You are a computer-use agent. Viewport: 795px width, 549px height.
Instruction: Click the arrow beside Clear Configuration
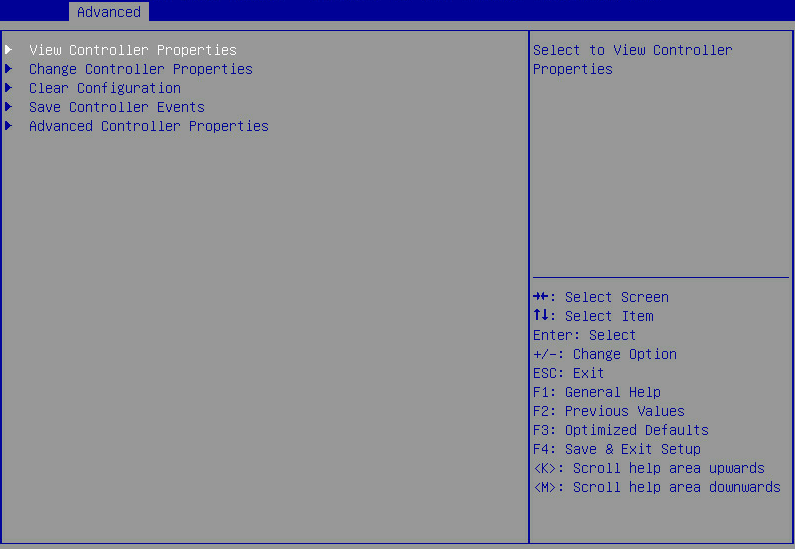tap(9, 87)
